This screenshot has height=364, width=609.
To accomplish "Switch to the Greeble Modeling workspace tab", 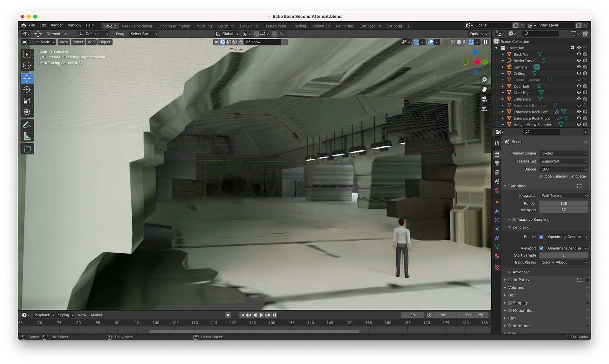I will tap(137, 26).
